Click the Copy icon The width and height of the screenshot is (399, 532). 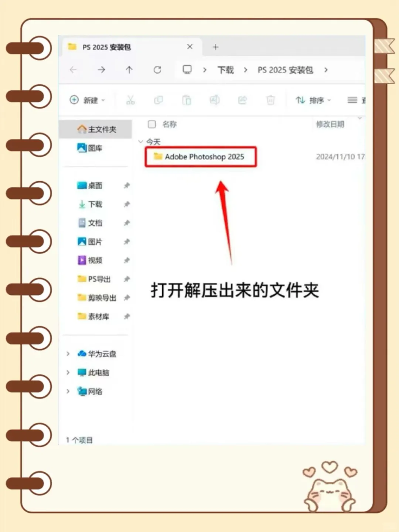158,100
